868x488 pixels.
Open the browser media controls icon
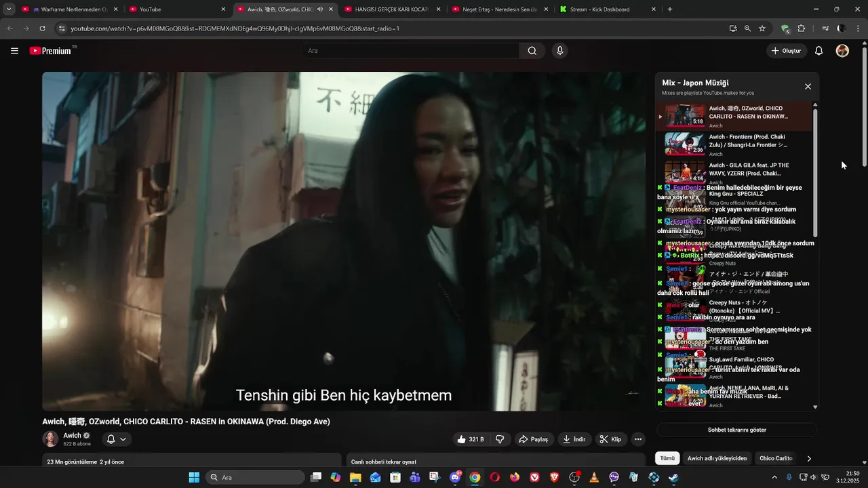tap(825, 28)
